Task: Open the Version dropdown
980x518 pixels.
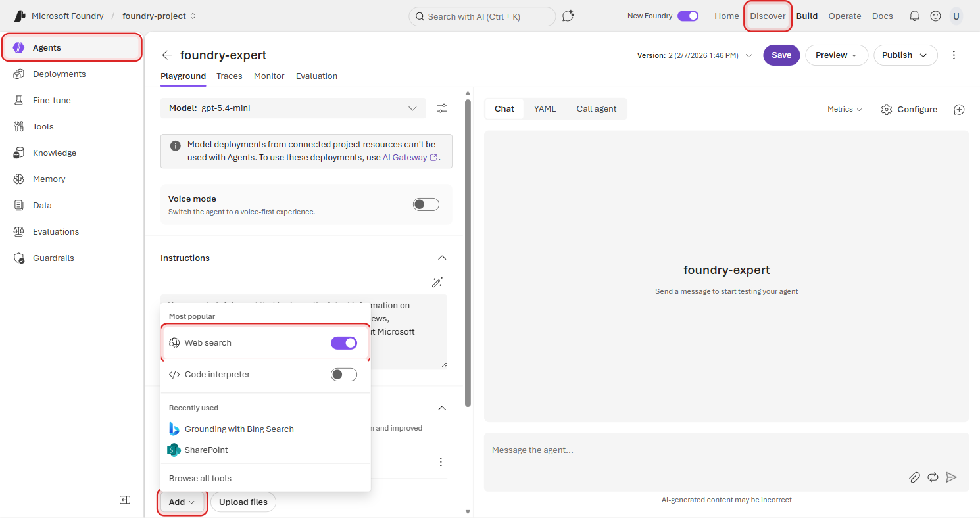Action: (x=695, y=55)
